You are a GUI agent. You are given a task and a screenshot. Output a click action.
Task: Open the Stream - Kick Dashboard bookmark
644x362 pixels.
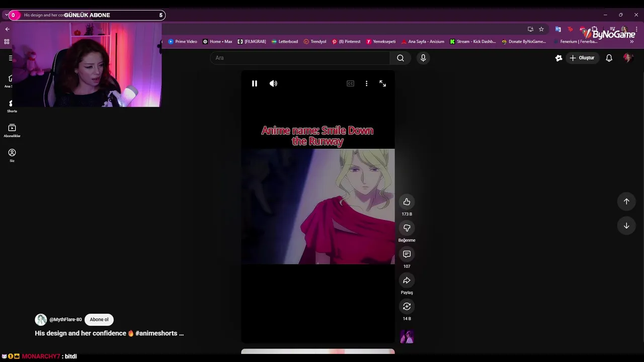click(473, 42)
